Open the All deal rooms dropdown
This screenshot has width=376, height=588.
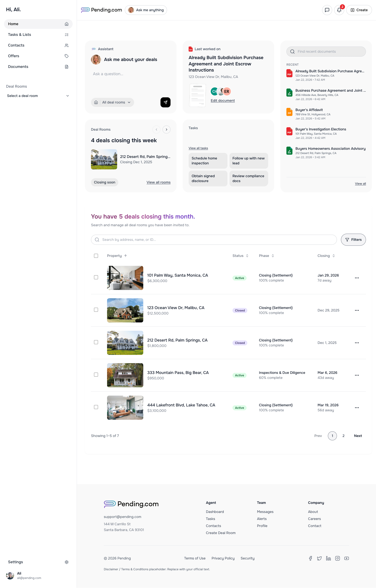(x=113, y=102)
